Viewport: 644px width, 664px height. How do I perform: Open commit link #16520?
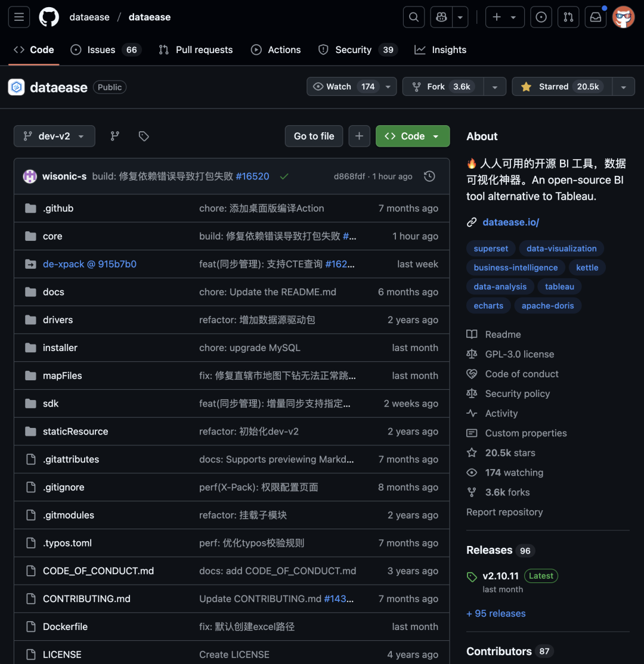[x=252, y=176]
